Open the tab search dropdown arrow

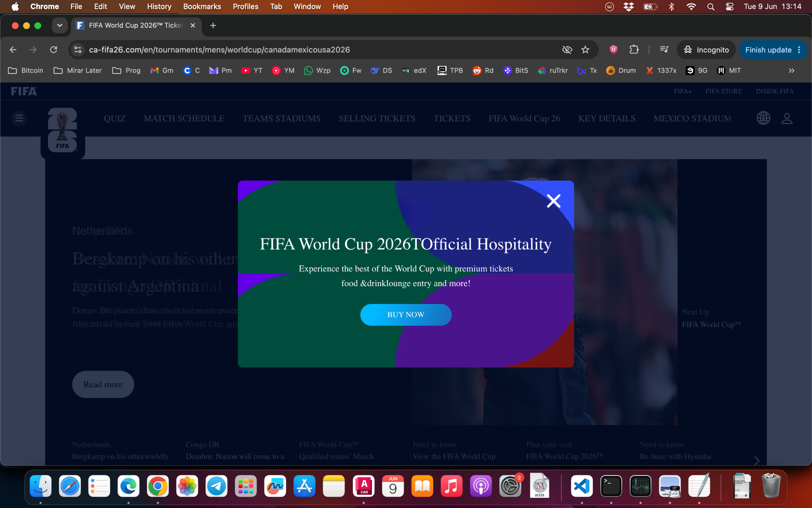coord(59,25)
